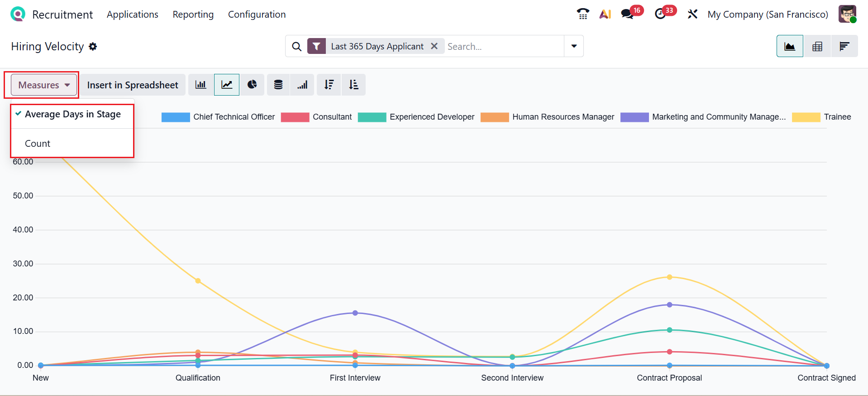
Task: Open the AI assistant icon
Action: 605,14
